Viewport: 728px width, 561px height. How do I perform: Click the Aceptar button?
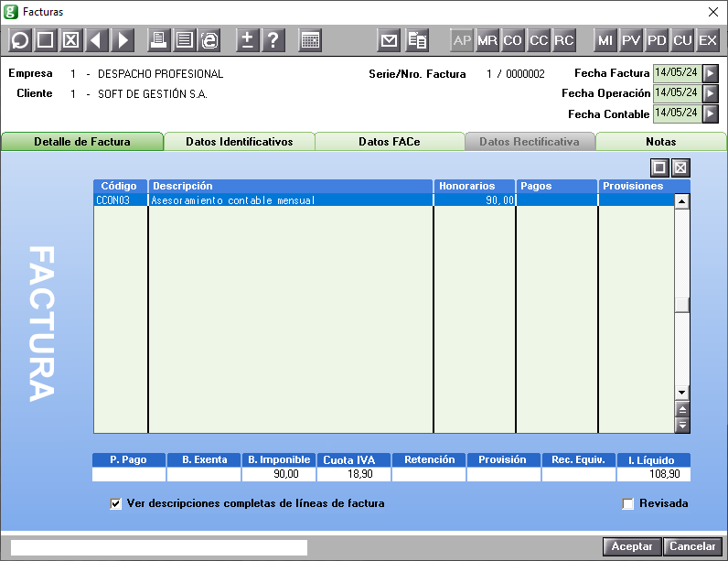632,546
